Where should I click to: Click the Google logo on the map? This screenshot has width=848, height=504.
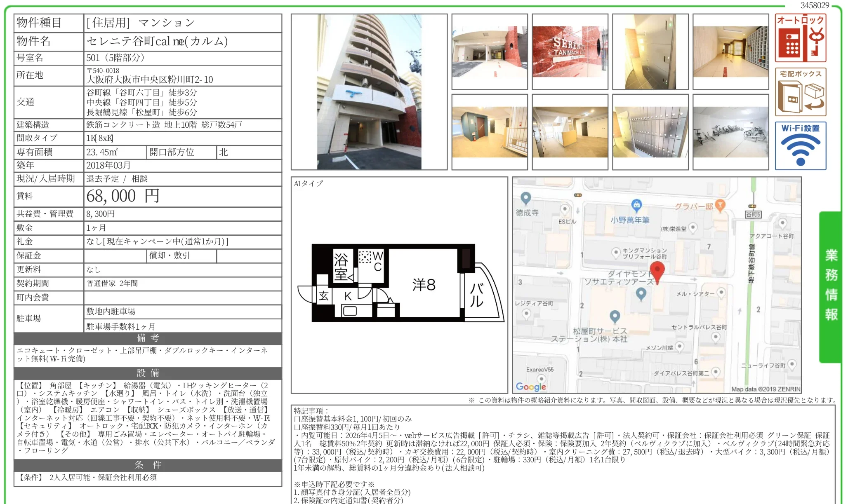click(x=531, y=387)
